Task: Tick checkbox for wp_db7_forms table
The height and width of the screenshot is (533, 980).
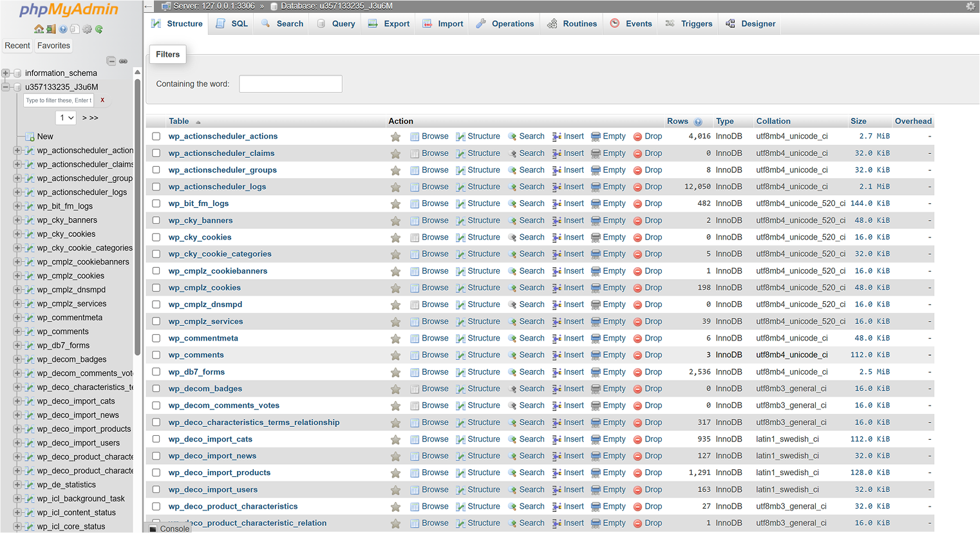Action: [156, 372]
